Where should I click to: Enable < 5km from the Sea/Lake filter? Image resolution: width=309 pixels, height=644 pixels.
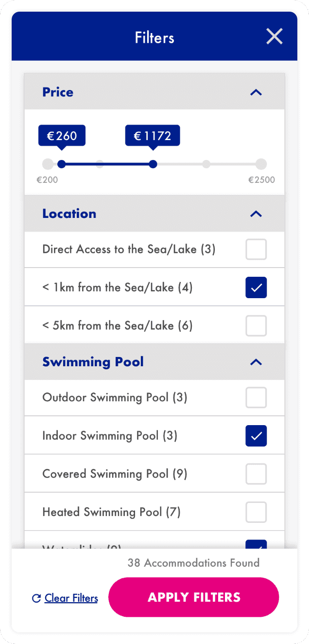[x=256, y=326]
